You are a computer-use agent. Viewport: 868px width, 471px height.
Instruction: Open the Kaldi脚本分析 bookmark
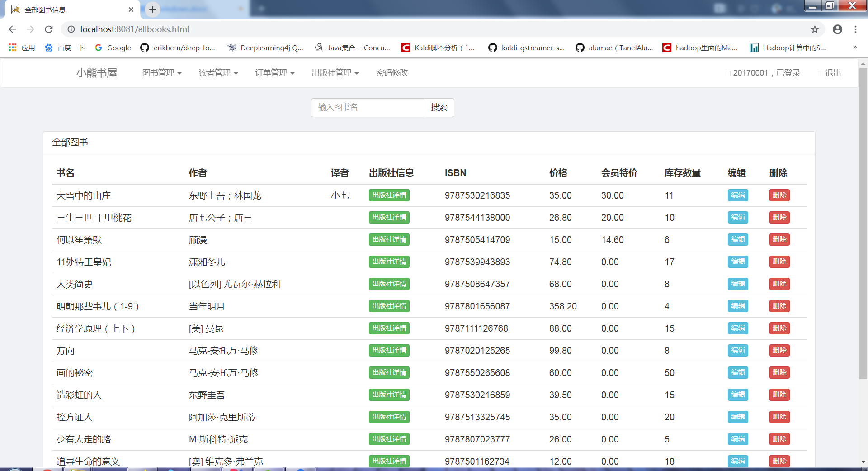click(439, 48)
